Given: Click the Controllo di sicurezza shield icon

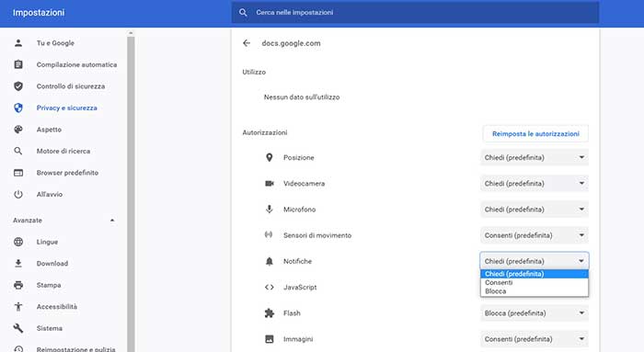Looking at the screenshot, I should pyautogui.click(x=18, y=86).
